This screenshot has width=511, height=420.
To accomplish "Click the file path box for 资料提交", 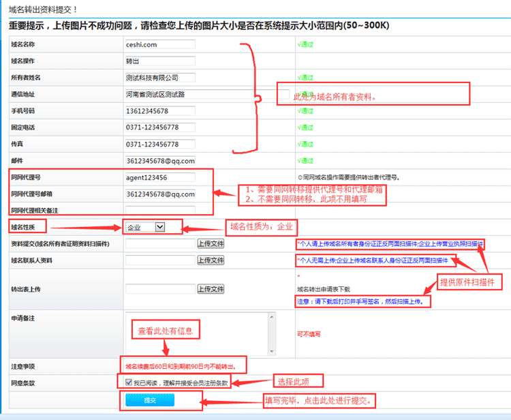I will (160, 243).
